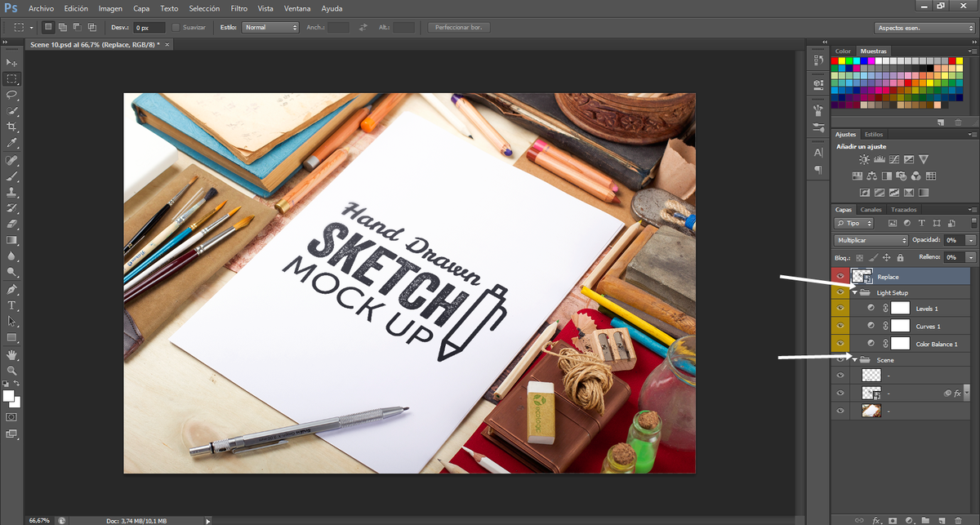Activate the Healing Brush tool
This screenshot has width=980, height=525.
11,159
